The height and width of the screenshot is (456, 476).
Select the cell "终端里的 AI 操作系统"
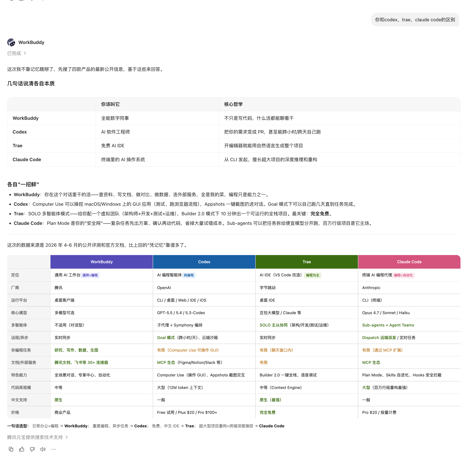click(123, 159)
